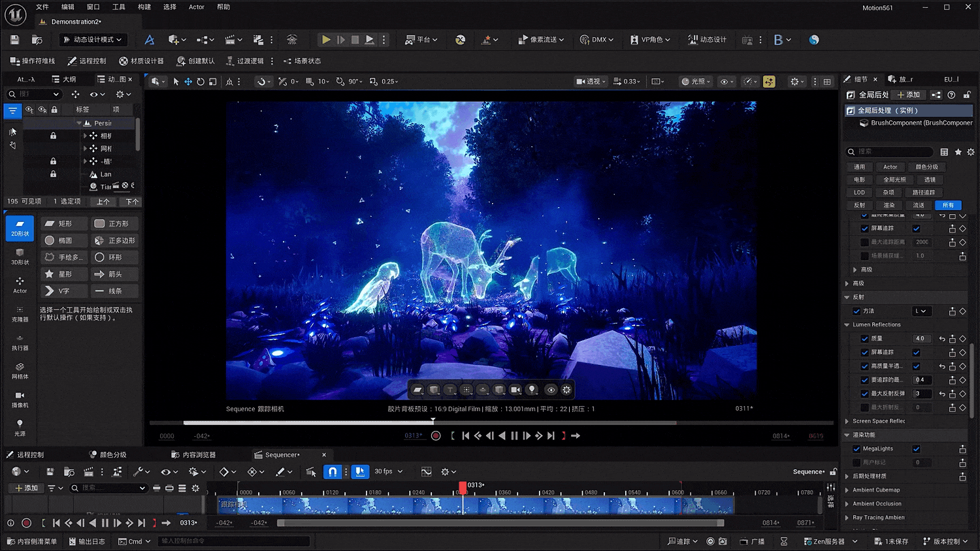Image resolution: width=980 pixels, height=551 pixels.
Task: Click the 添加 add track button in Sequencer
Action: [27, 488]
